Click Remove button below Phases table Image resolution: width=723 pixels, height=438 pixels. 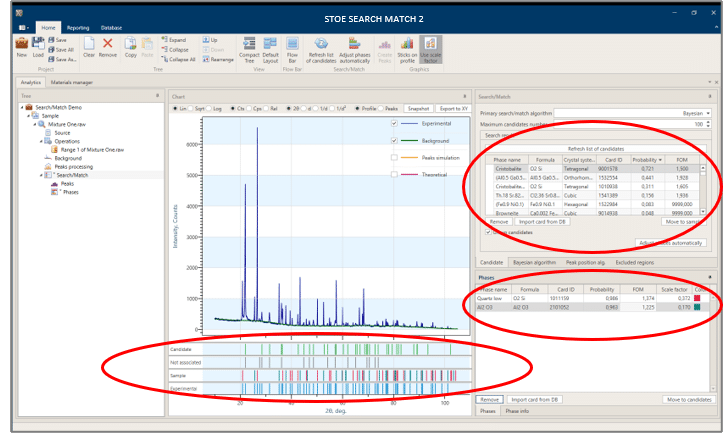(489, 400)
